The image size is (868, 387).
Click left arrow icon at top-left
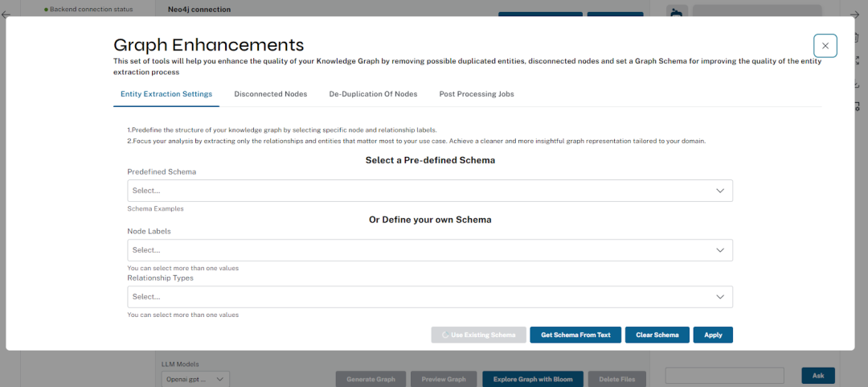click(6, 15)
